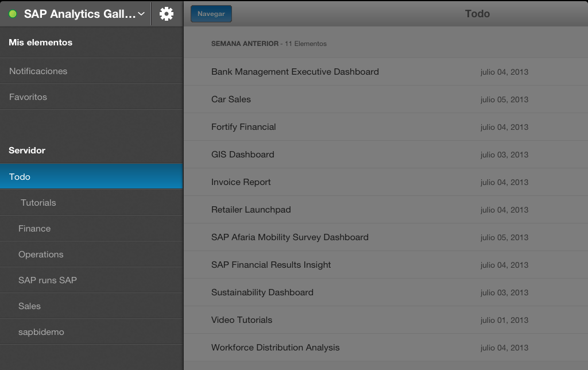Select the sapbidemo folder

point(41,332)
